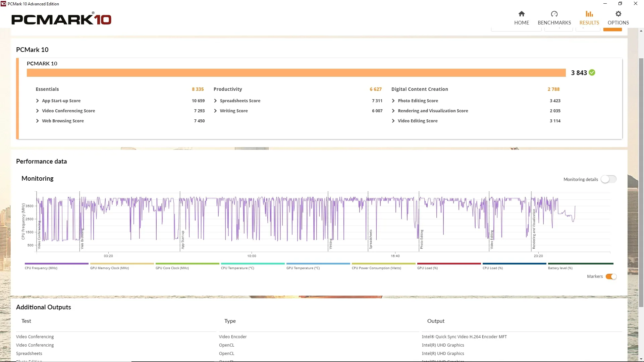644x362 pixels.
Task: Open the Options gear icon
Action: 618,14
